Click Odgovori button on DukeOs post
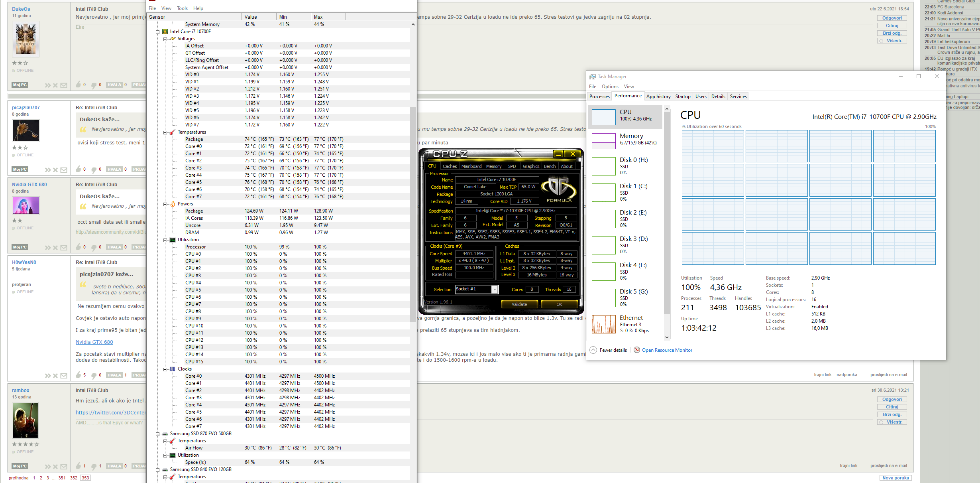 click(892, 18)
